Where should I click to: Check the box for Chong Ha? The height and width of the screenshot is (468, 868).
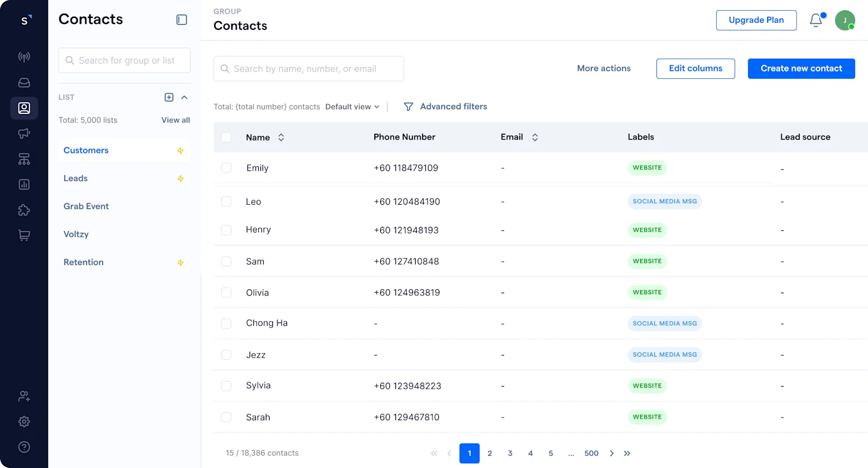coord(226,324)
